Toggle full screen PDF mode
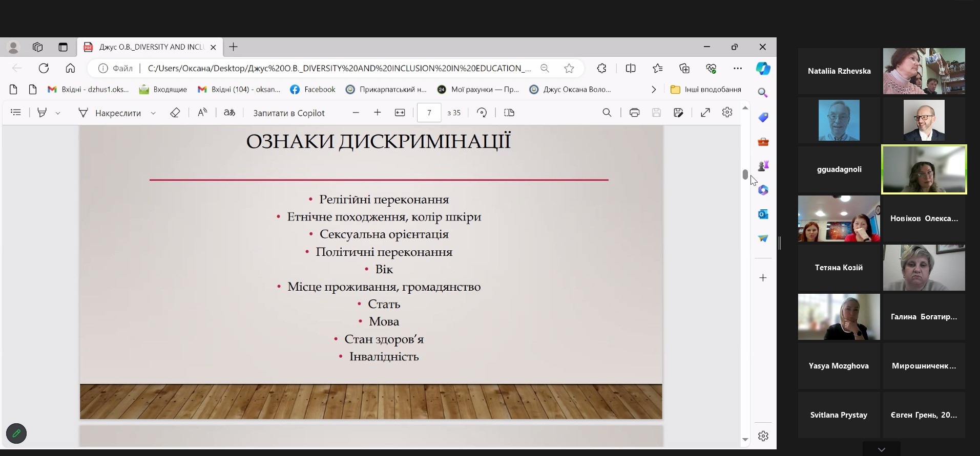Viewport: 980px width, 456px height. pos(705,113)
